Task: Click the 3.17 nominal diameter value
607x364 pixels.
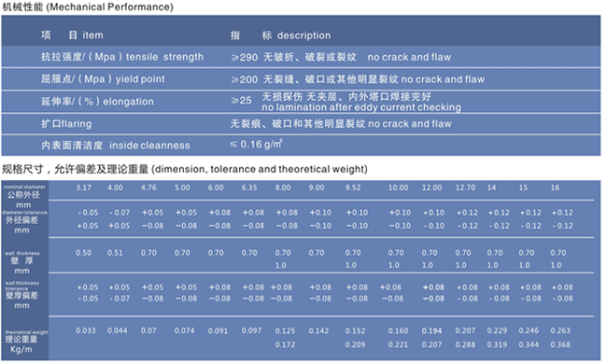Action: point(84,188)
